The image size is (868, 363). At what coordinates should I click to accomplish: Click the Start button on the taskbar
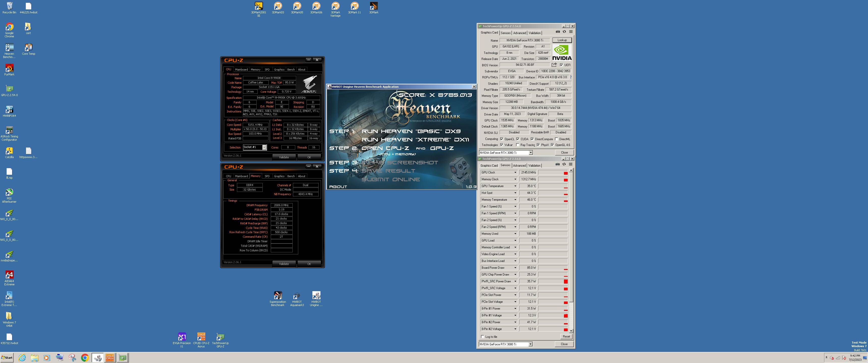pos(7,358)
